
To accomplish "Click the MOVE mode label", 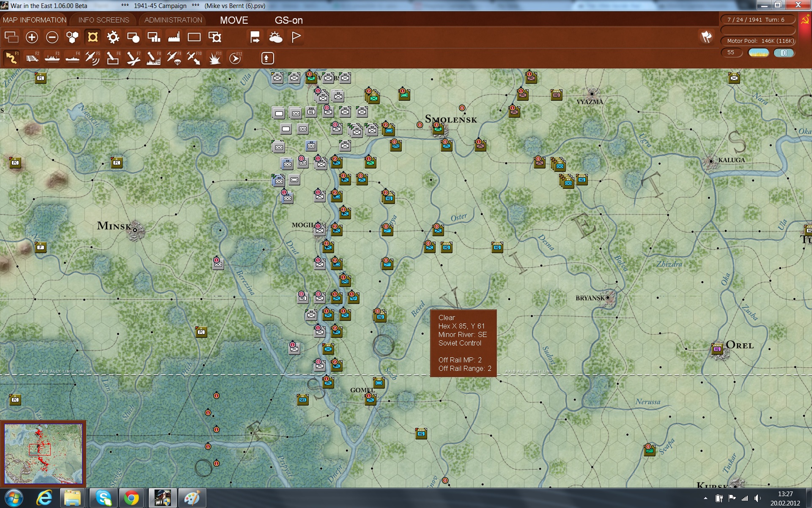I will [234, 20].
